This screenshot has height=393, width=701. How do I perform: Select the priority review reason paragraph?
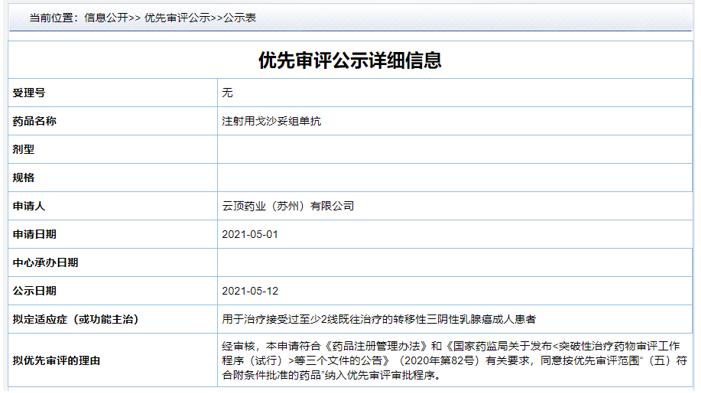point(454,361)
